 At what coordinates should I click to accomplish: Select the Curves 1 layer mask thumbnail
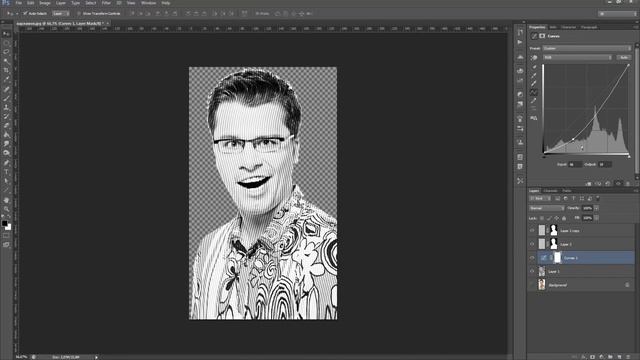557,258
